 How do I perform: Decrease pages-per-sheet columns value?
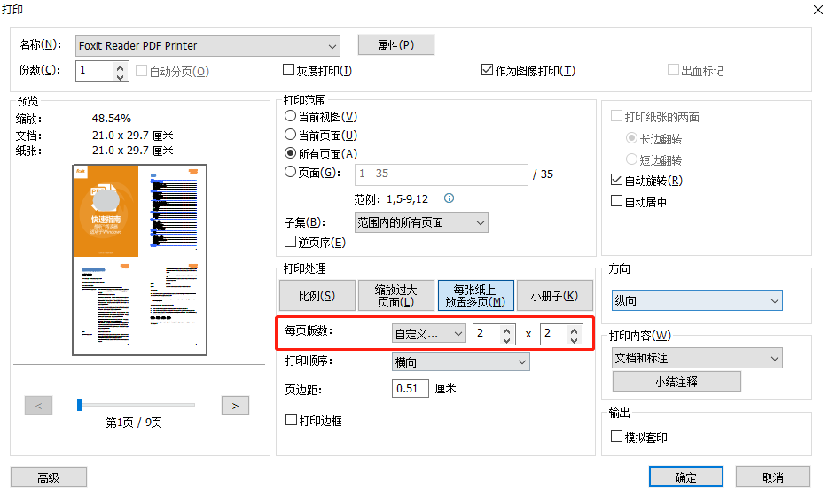(506, 339)
